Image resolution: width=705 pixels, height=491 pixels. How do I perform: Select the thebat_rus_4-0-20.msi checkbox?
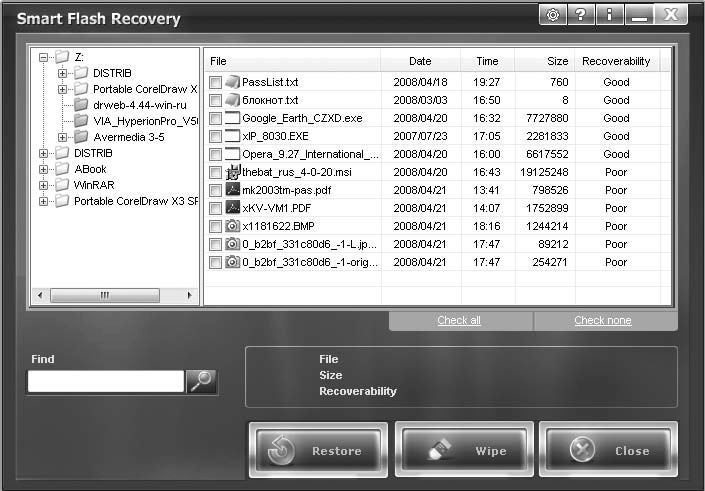coord(215,172)
